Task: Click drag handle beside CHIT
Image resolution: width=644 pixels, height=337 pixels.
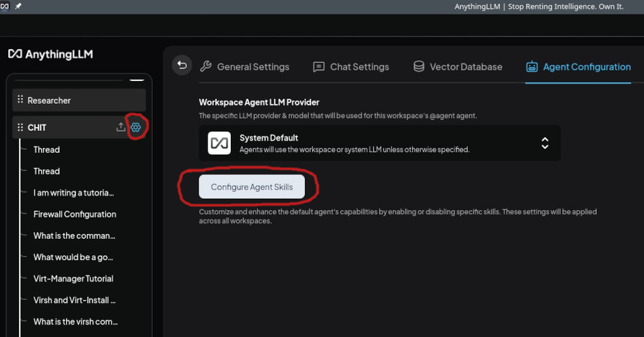Action: point(20,127)
